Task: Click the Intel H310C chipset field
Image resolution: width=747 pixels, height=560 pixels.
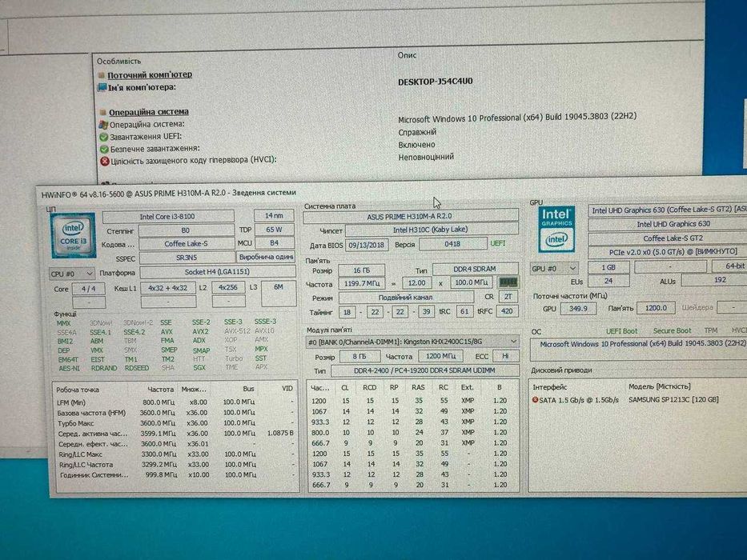Action: click(x=431, y=230)
